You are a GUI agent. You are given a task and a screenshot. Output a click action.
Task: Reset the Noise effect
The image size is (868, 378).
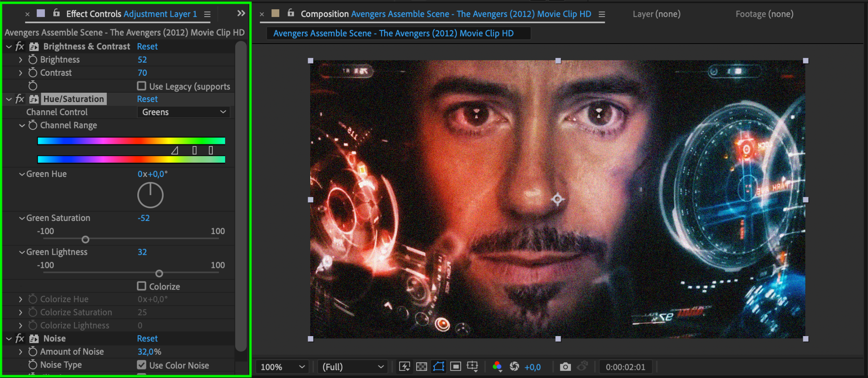click(147, 339)
